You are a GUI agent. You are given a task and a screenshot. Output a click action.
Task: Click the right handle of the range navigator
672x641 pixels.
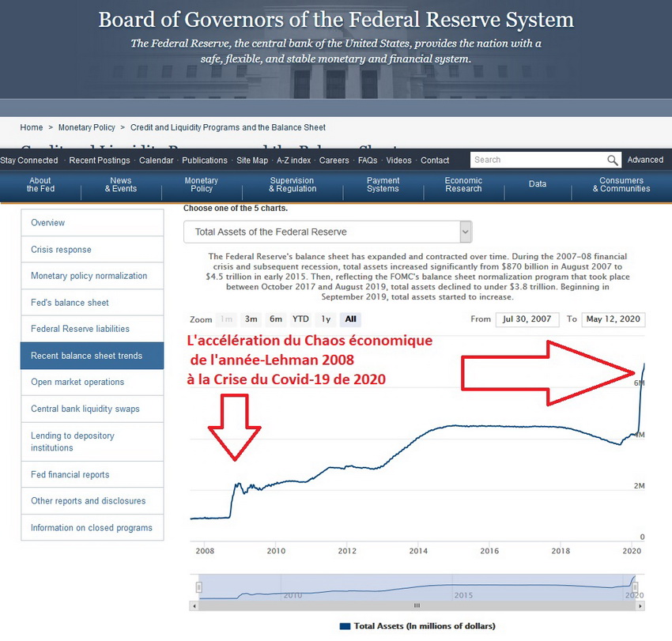point(636,587)
